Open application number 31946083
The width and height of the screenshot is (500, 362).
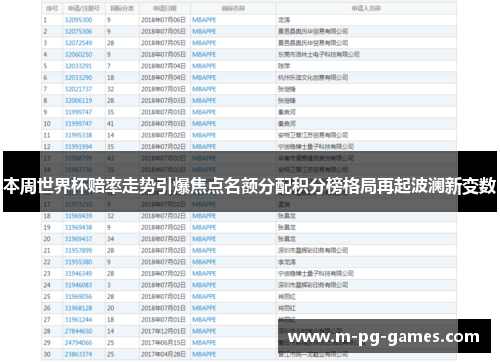click(x=78, y=285)
